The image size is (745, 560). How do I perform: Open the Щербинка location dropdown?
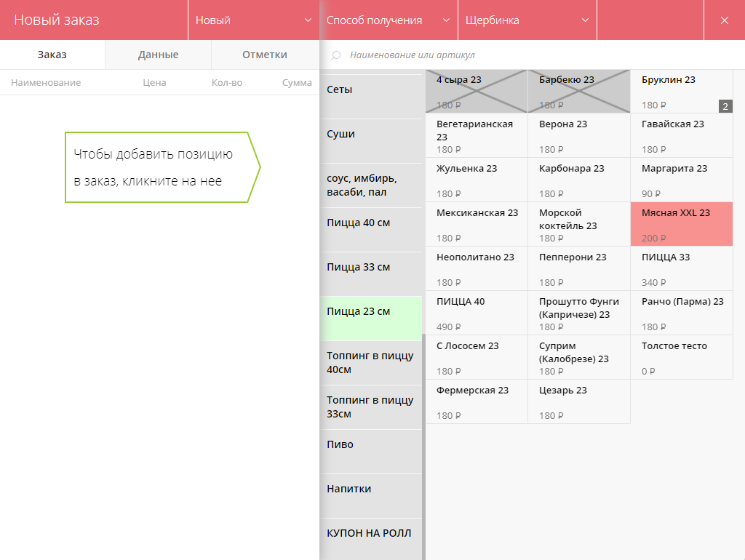coord(526,20)
